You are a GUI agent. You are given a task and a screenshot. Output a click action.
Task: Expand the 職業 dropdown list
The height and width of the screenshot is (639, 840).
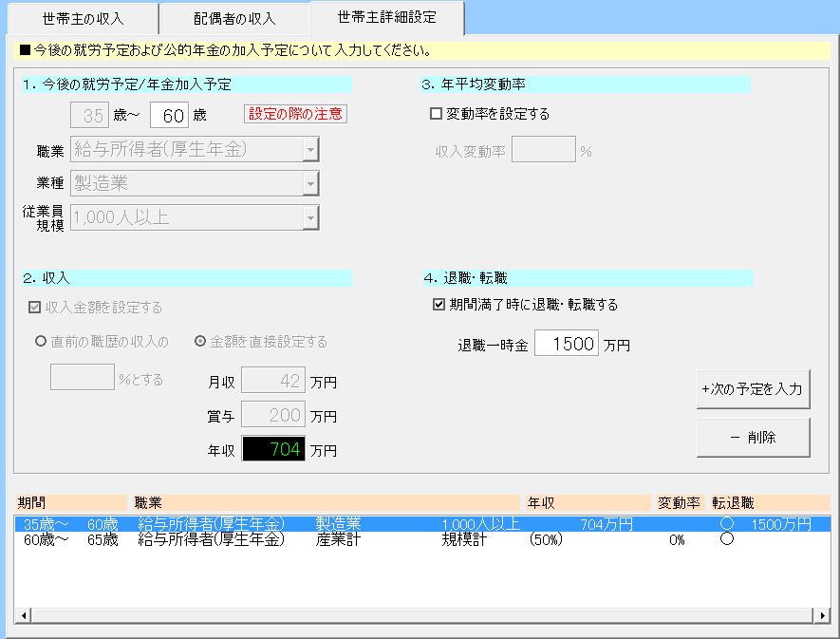[309, 149]
